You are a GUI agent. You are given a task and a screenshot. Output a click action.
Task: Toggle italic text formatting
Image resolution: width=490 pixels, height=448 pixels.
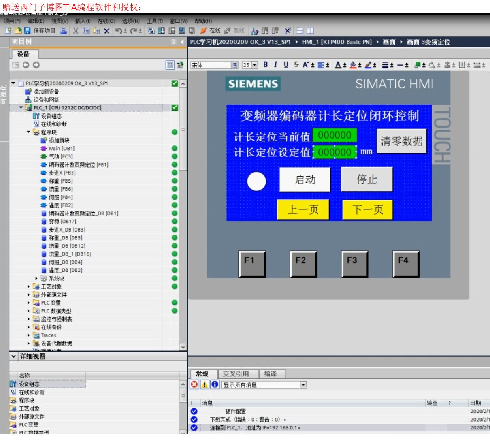tap(275, 64)
